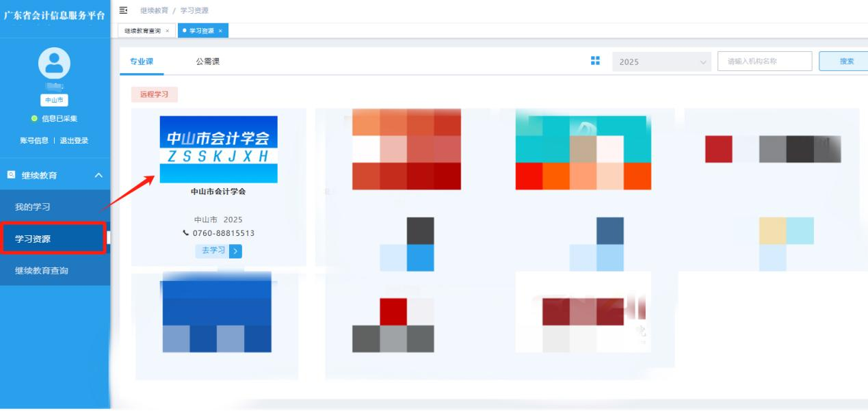
Task: Switch to the 继续教育查询 page tab
Action: click(x=142, y=31)
